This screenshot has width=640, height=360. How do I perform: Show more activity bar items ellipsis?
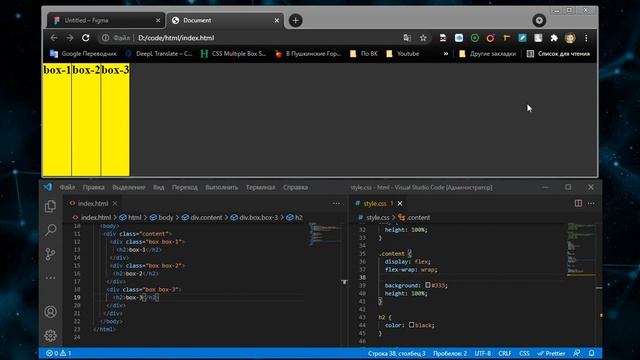point(50,278)
